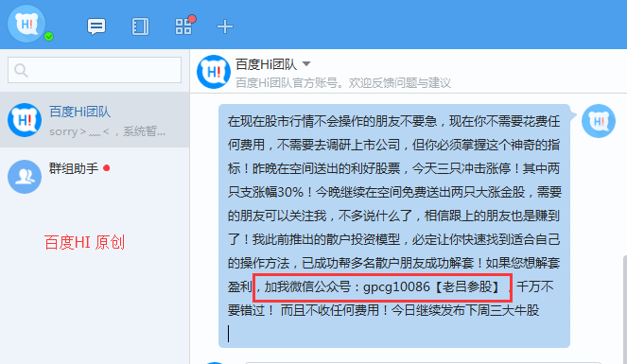The width and height of the screenshot is (627, 364).
Task: Click the 百度Hi团队 chat title text
Action: coord(266,64)
